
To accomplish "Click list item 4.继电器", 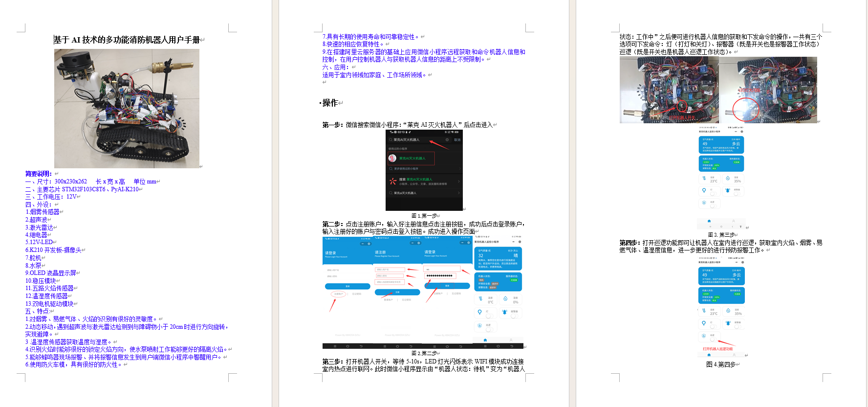I will tap(37, 235).
